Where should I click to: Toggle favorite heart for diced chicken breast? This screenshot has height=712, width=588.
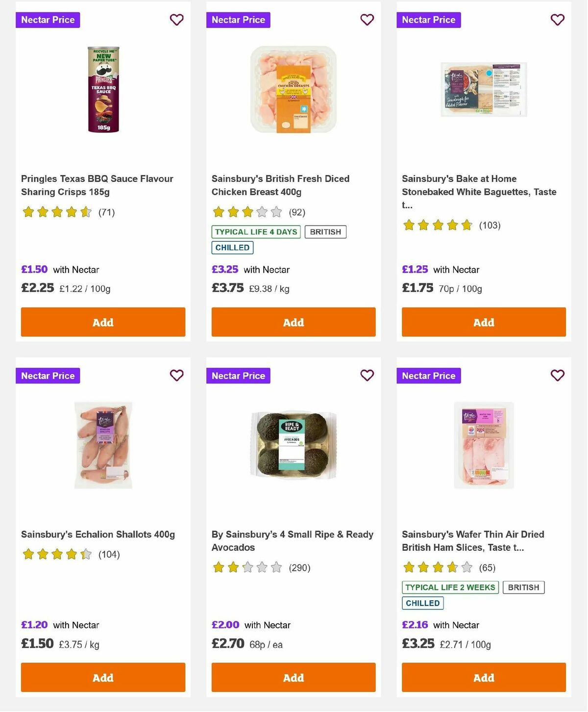point(367,20)
